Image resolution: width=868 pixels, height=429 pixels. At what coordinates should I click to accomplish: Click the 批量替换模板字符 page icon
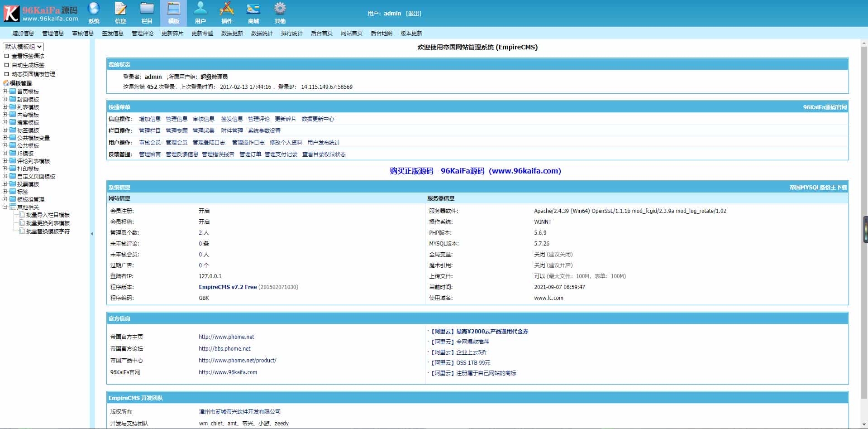point(22,231)
